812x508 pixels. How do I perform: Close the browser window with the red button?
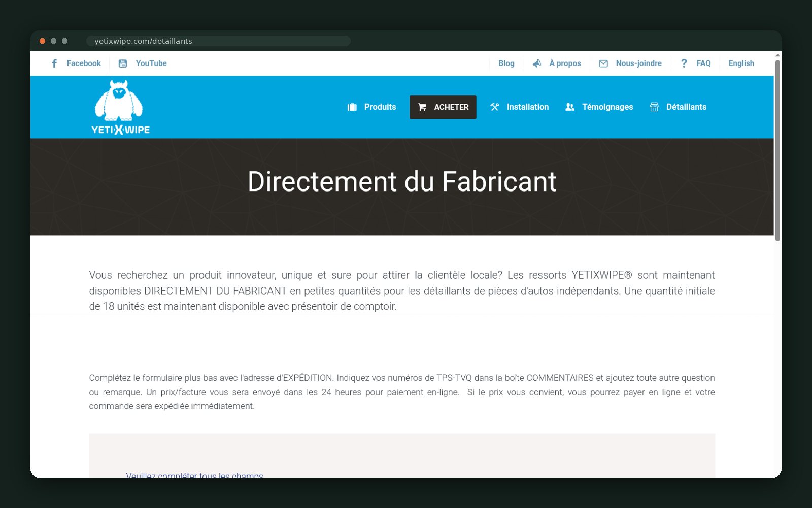coord(43,41)
